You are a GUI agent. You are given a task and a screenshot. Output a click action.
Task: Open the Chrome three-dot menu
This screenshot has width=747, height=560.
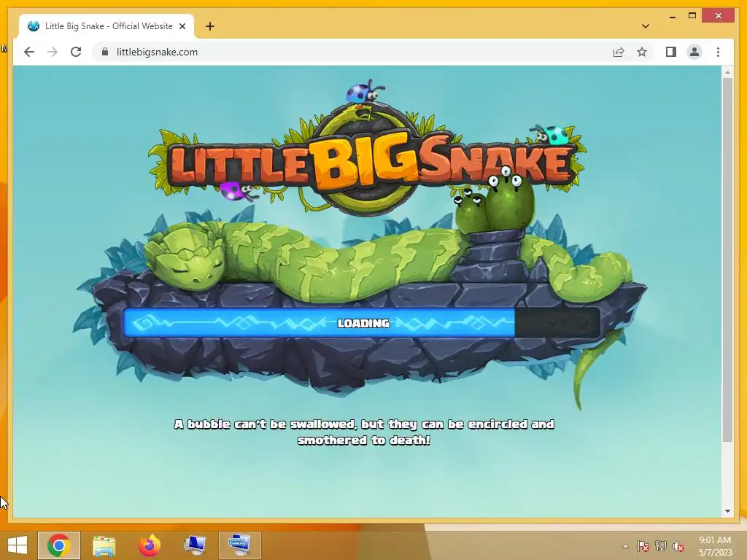[x=718, y=52]
